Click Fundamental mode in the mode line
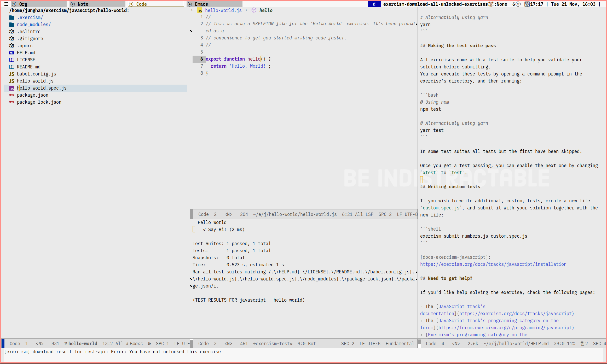This screenshot has height=364, width=607. coord(400,344)
